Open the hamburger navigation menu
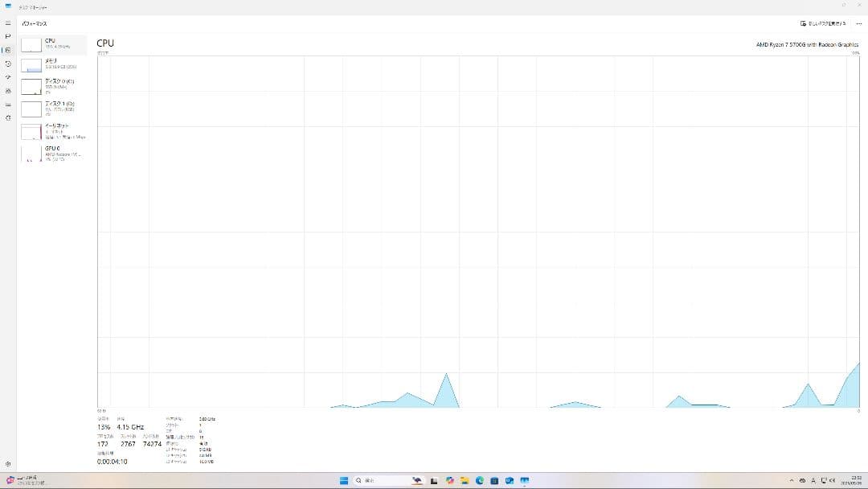 coord(8,23)
